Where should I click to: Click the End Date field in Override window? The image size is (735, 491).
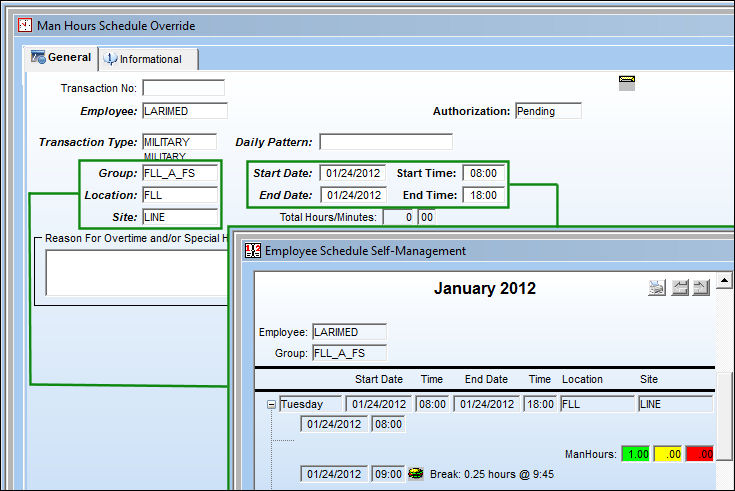353,195
